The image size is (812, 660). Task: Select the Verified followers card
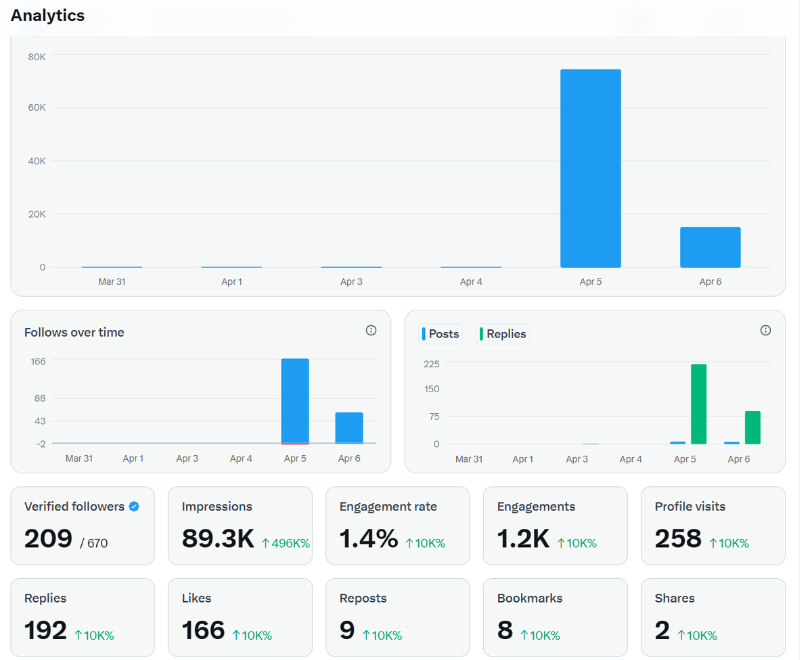pyautogui.click(x=83, y=526)
